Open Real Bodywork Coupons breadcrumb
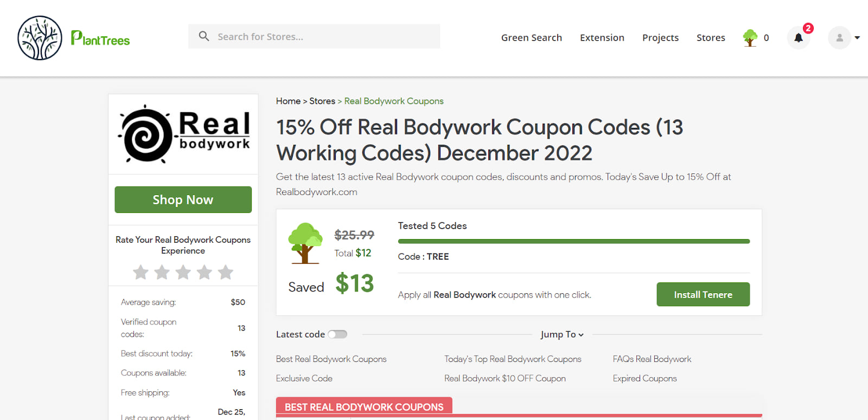The image size is (868, 420). pyautogui.click(x=394, y=101)
